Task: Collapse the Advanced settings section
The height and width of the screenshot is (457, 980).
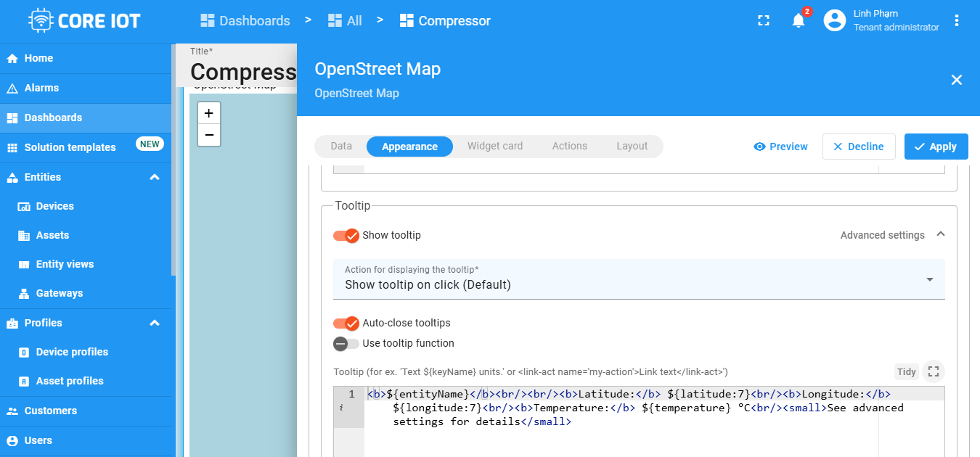Action: tap(941, 235)
